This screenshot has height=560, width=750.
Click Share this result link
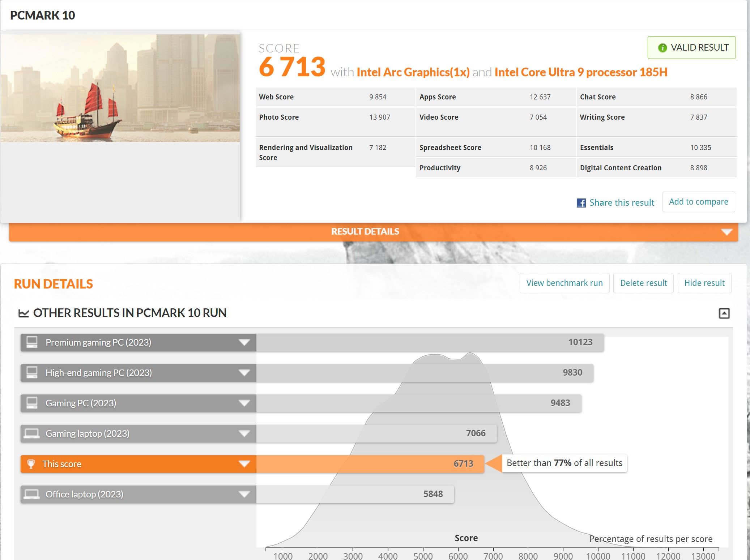click(622, 203)
